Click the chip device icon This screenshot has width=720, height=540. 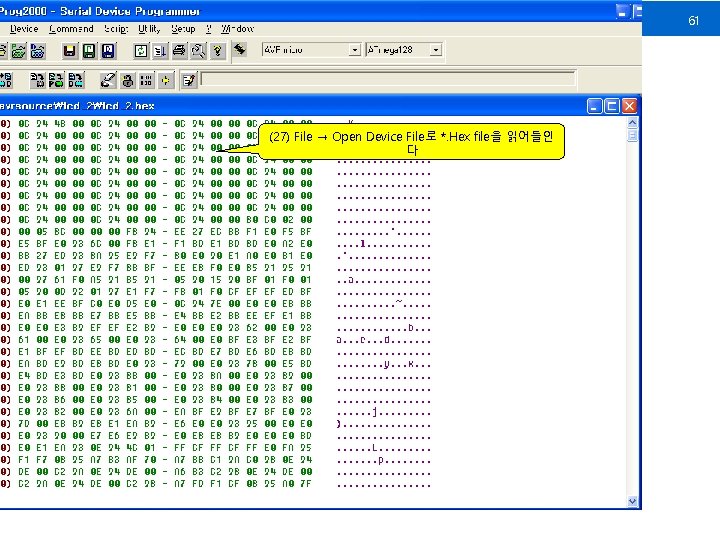[240, 49]
